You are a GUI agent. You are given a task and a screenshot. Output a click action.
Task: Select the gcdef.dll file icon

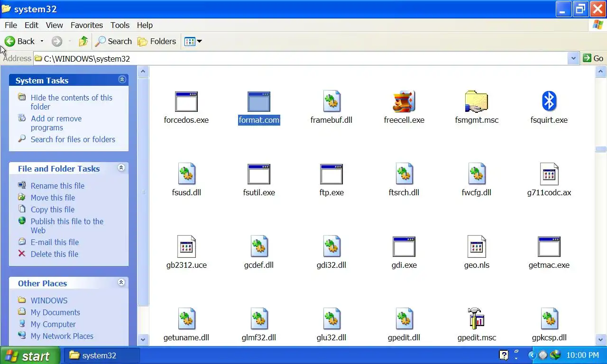coord(259,246)
